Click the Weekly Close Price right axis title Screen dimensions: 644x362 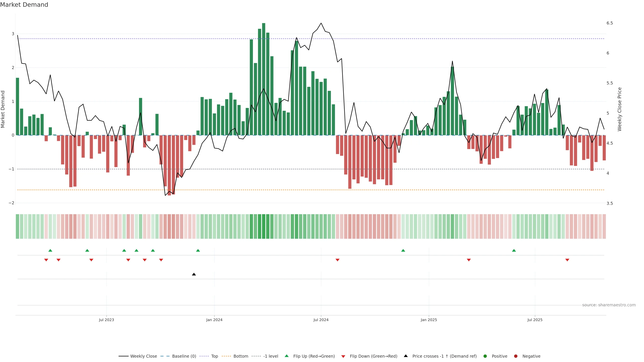click(619, 109)
